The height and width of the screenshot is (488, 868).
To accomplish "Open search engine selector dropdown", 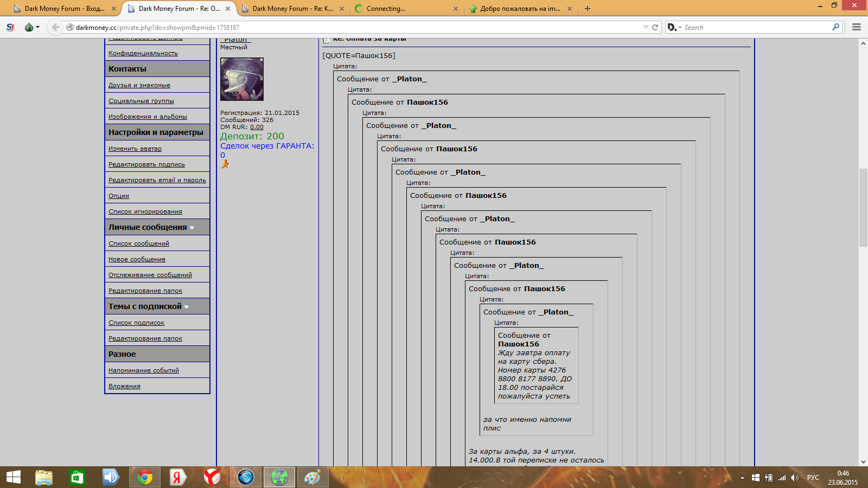I will 674,27.
